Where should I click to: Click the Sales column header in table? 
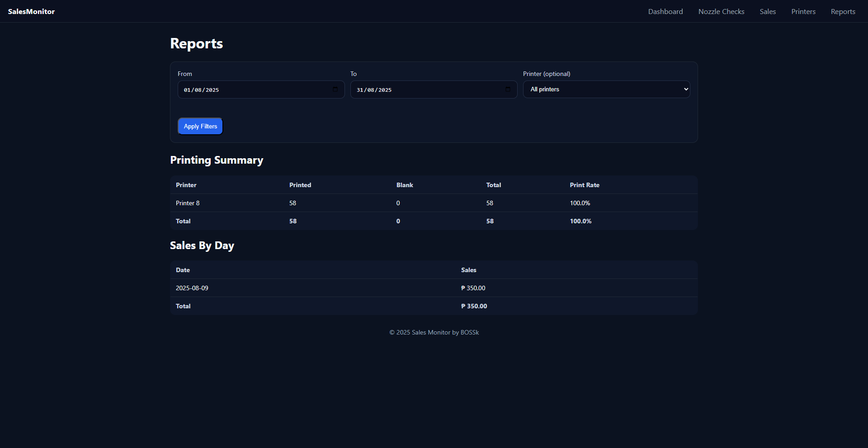click(x=468, y=270)
